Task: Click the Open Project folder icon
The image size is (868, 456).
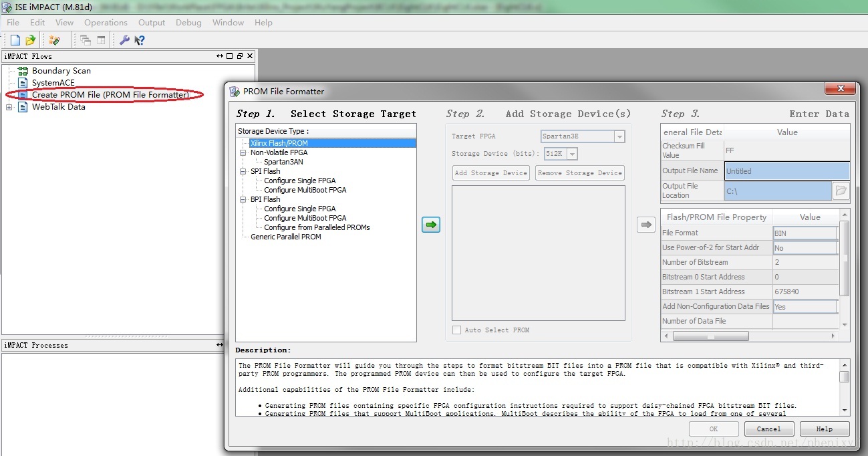Action: (30, 40)
